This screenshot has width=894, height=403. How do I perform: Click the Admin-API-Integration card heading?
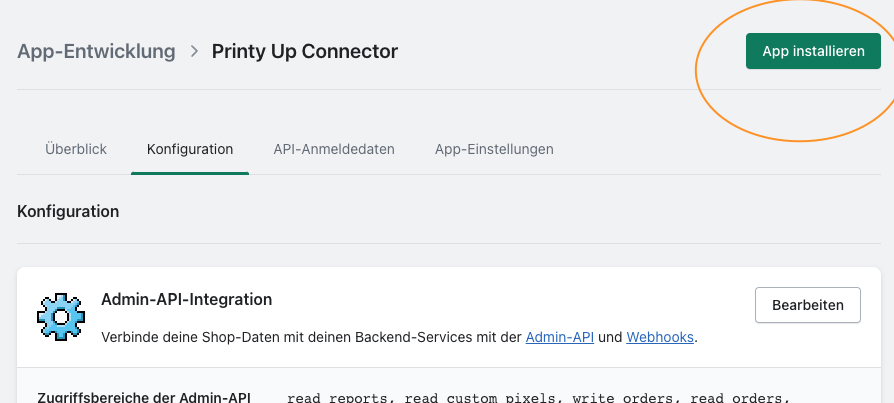click(187, 299)
